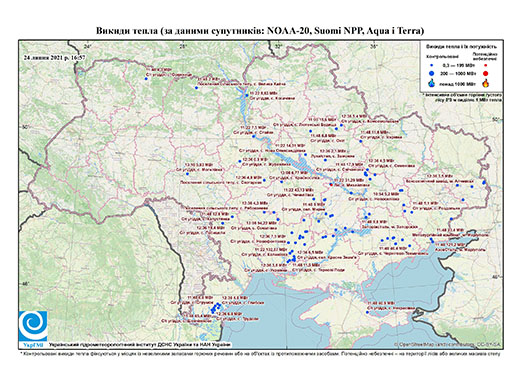Click the red hotspot marker near Dnipro river

331,184
